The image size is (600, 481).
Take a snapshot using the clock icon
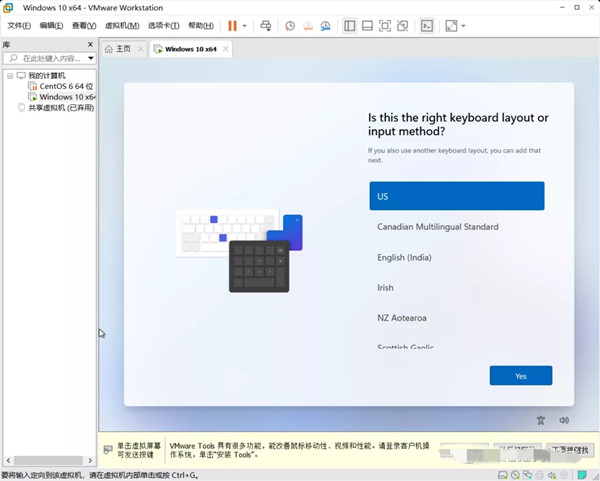click(x=290, y=25)
